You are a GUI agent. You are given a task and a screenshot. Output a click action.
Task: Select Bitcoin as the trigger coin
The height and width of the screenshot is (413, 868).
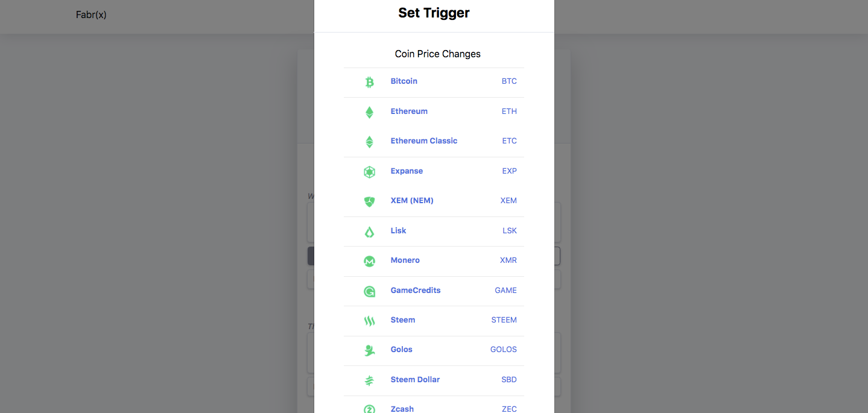(x=404, y=81)
